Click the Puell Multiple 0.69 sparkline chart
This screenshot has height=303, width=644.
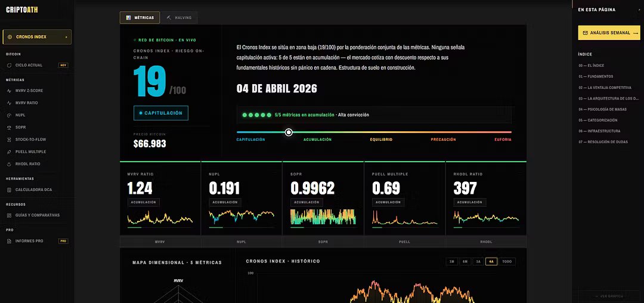point(404,218)
